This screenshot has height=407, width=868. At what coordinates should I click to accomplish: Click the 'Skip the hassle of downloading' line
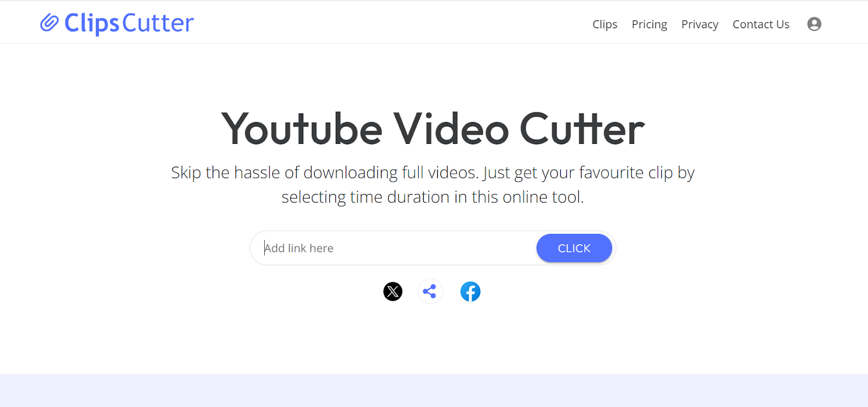pos(433,173)
